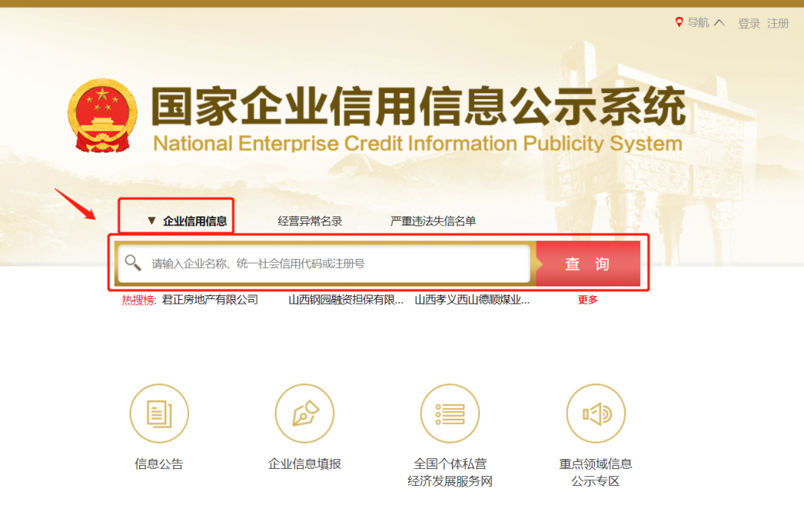Screen dimensions: 804x532
Task: Click the 更多 hot search link
Action: click(x=587, y=300)
